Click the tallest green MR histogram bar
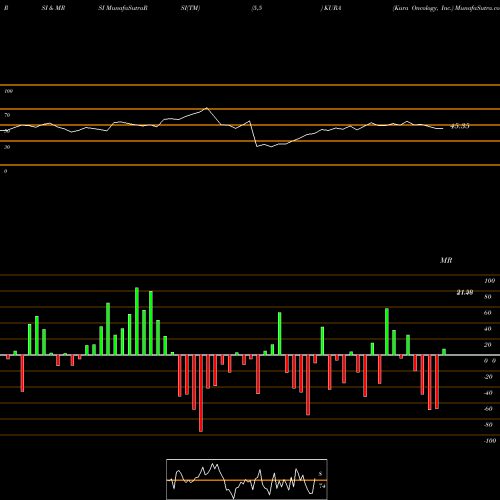This screenshot has height=500, width=500. coord(137,321)
